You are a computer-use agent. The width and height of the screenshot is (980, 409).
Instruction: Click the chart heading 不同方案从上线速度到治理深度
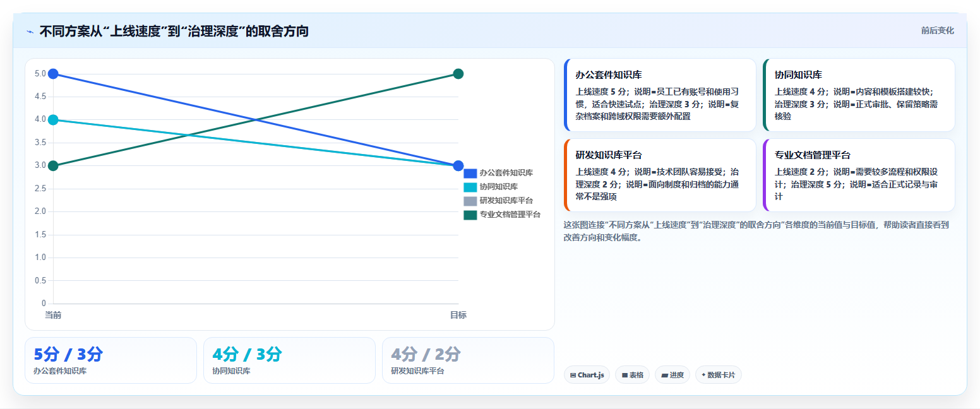(x=174, y=32)
